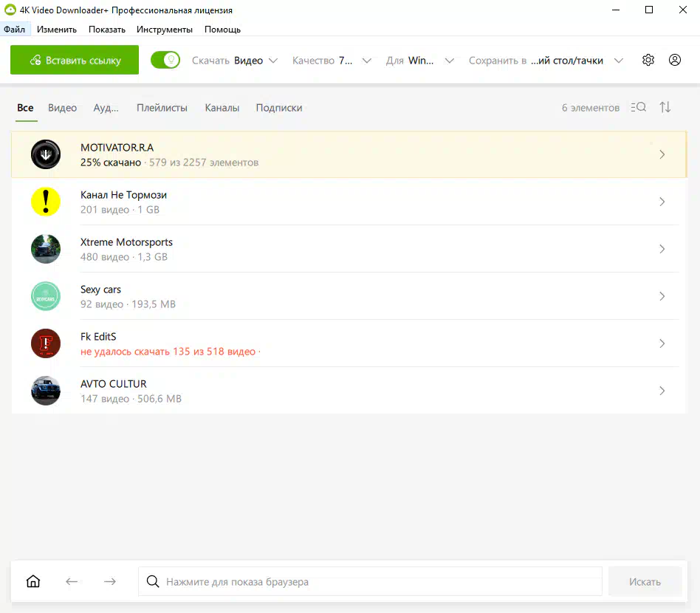Switch to the Видео tab
This screenshot has height=613, width=700.
point(63,108)
